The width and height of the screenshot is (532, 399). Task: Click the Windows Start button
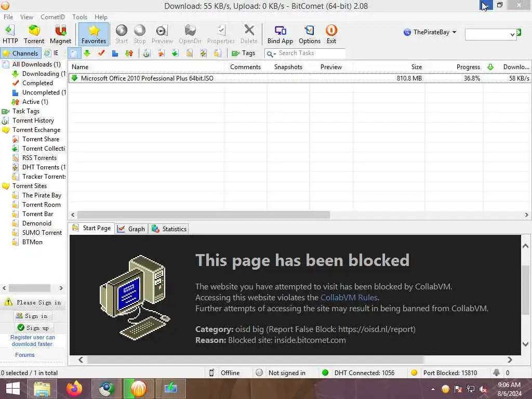(x=12, y=389)
